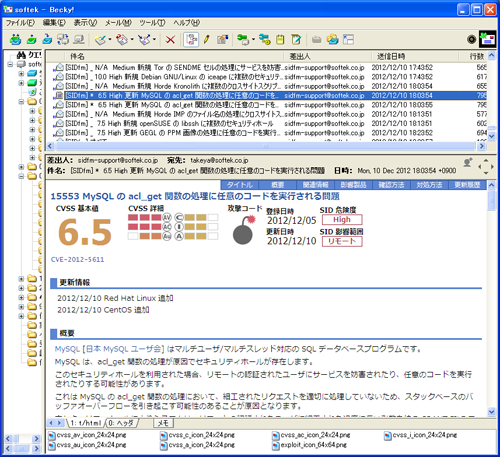Jump to 概要 section tab in message
Viewport: 500px width, 457px height.
point(277,185)
